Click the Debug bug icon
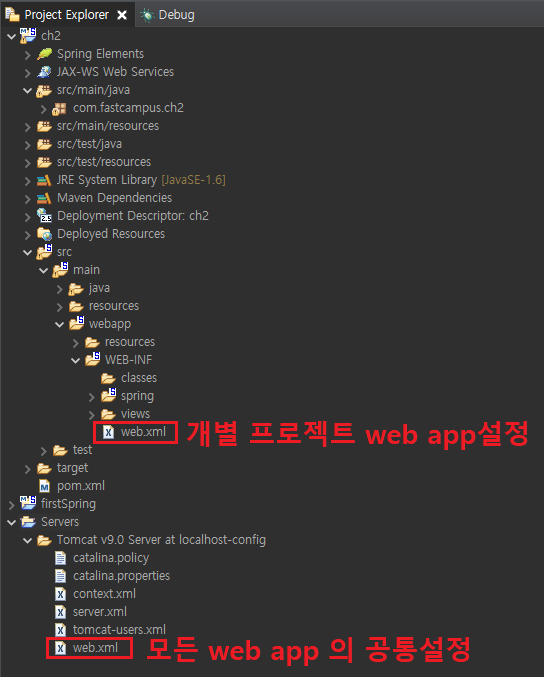 (x=147, y=15)
